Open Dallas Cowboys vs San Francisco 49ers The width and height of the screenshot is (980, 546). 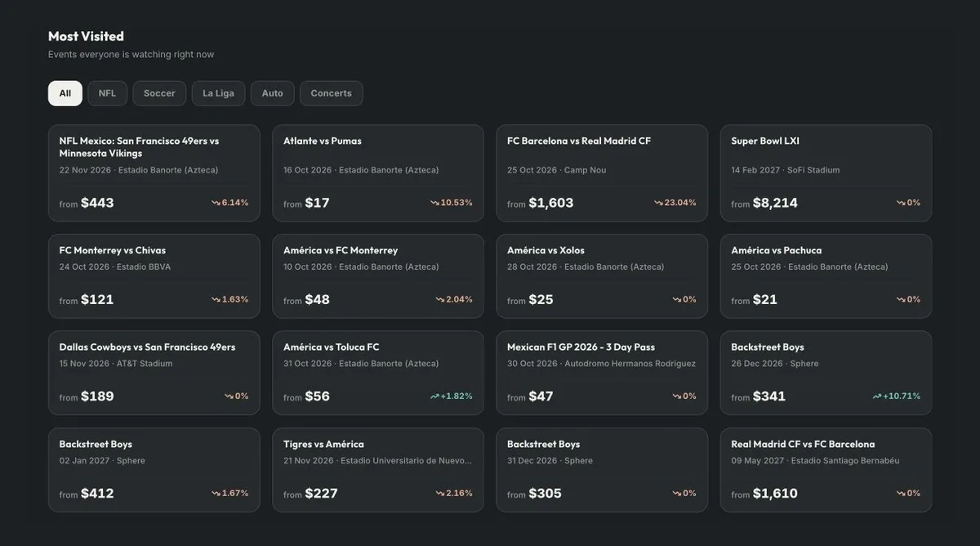pyautogui.click(x=154, y=373)
